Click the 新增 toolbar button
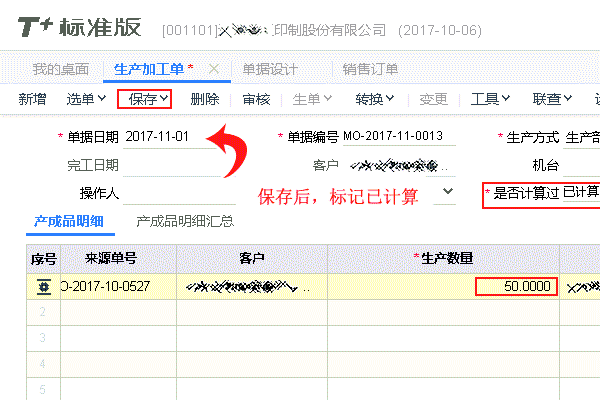Screen dimensions: 600x400 [x=33, y=99]
